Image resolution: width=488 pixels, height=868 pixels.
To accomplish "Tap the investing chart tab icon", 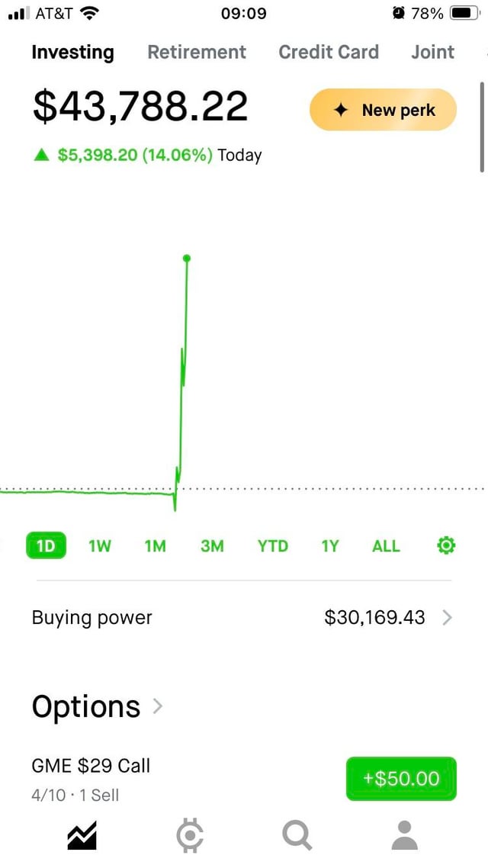I will point(82,836).
